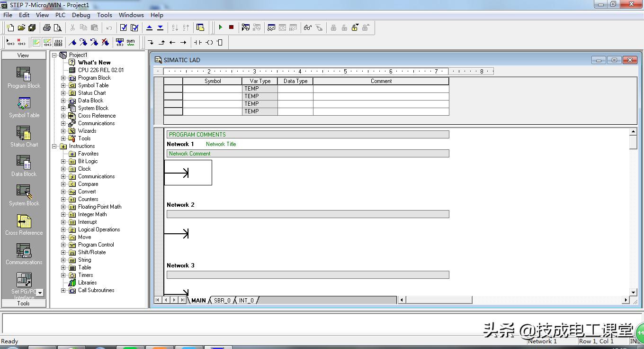Image resolution: width=644 pixels, height=349 pixels.
Task: Expand the Wizards tree node
Action: (x=63, y=131)
